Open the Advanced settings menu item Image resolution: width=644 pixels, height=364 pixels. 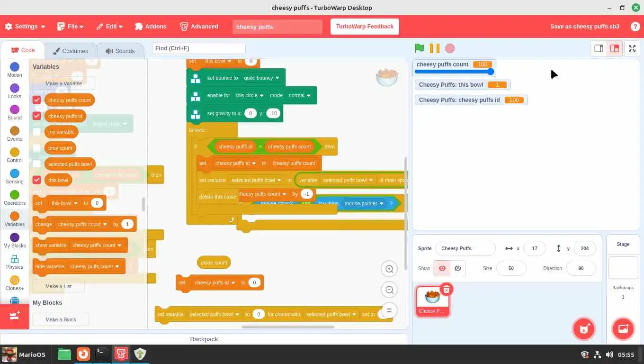pyautogui.click(x=199, y=27)
